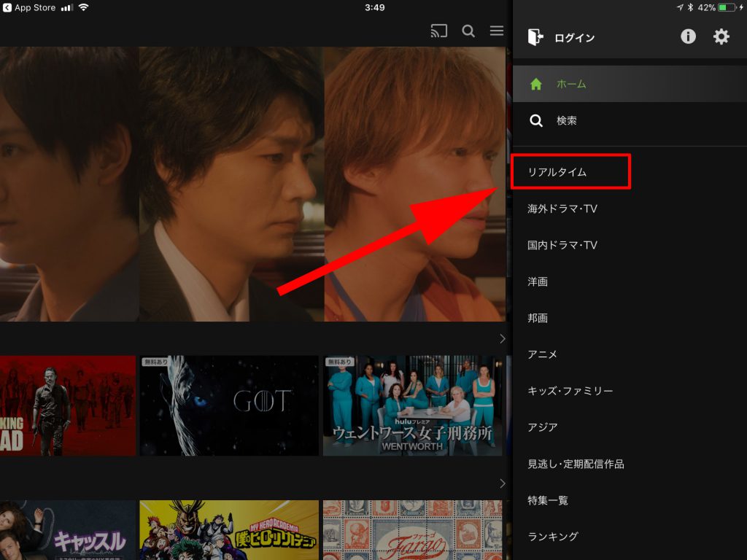Toggle the hamburger menu icon

coord(496,31)
